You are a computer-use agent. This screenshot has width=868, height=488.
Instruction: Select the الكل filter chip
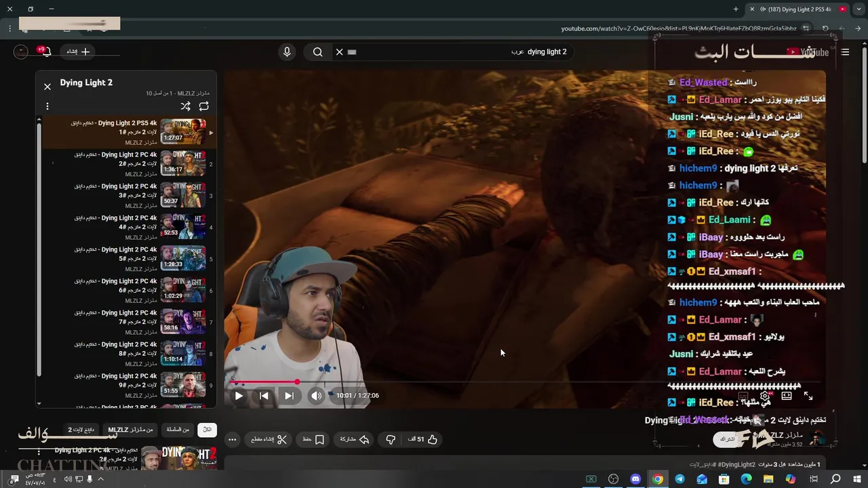point(207,430)
